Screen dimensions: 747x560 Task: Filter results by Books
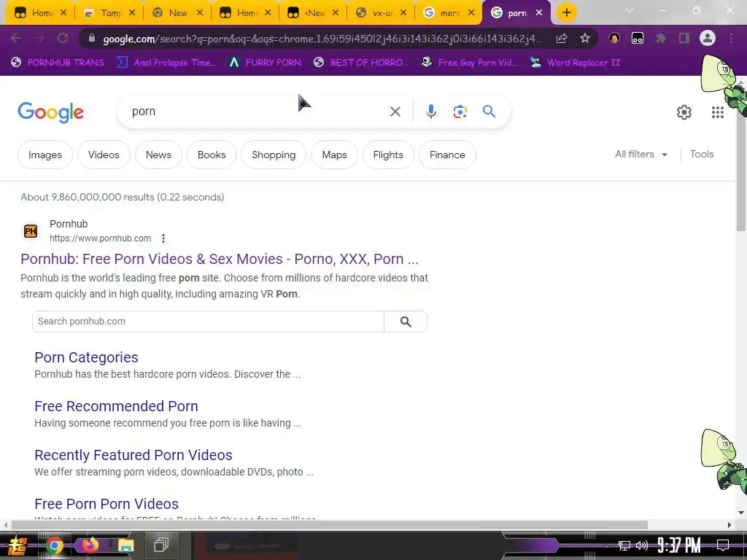tap(212, 155)
